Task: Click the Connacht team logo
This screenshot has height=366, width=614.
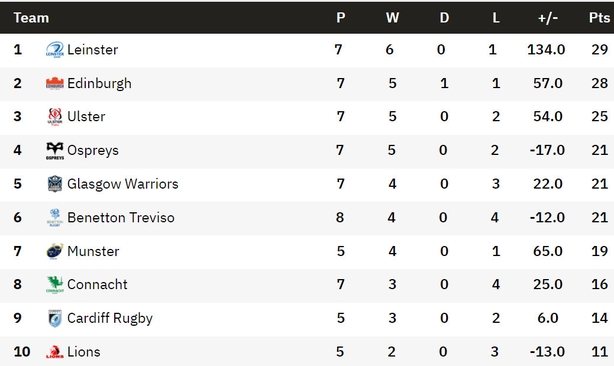Action: pyautogui.click(x=55, y=285)
